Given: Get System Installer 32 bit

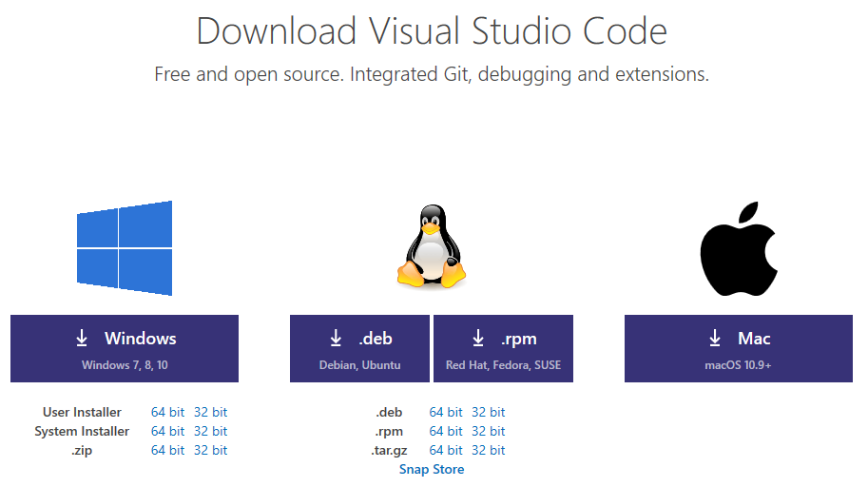Looking at the screenshot, I should (x=210, y=431).
